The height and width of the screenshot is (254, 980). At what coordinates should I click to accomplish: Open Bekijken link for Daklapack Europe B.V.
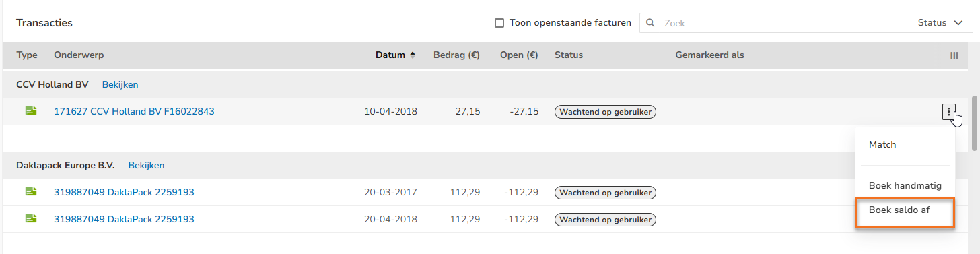coord(146,166)
